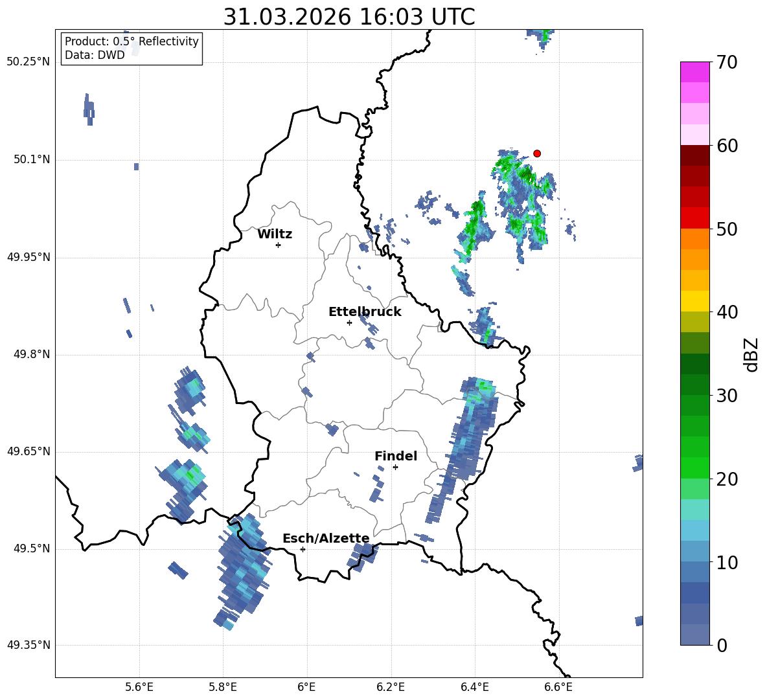
Task: Click the 5.8°E longitude label
Action: coord(223,687)
